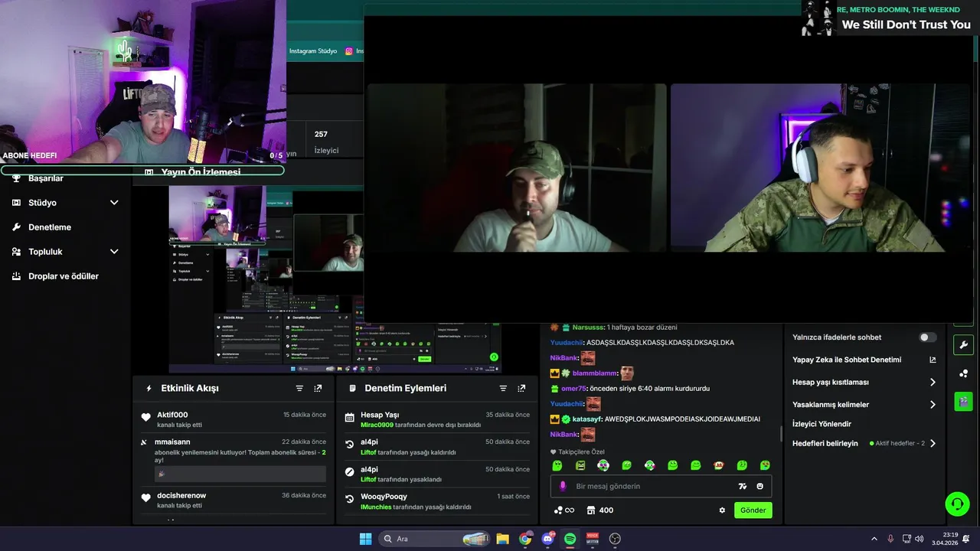Image resolution: width=980 pixels, height=551 pixels.
Task: Open the channel points side icon
Action: point(963,373)
